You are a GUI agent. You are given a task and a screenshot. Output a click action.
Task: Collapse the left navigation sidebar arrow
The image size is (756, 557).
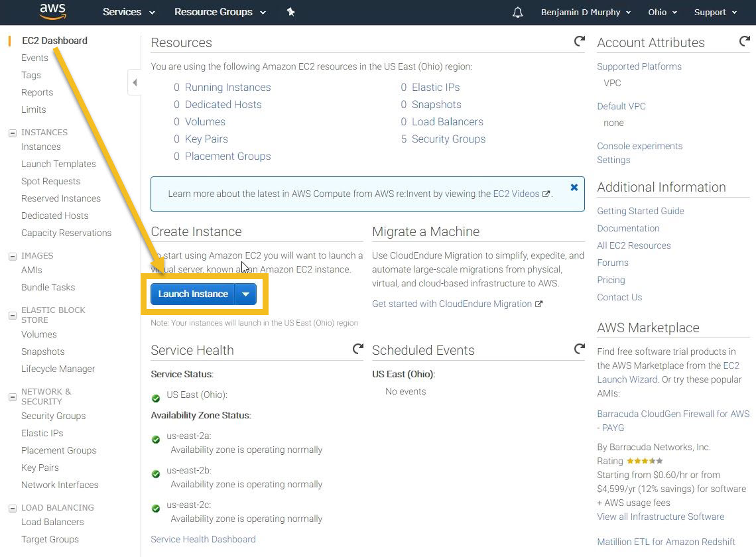point(135,82)
